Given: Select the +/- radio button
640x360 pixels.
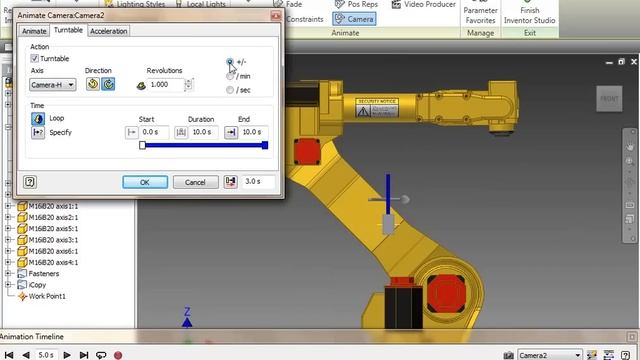Looking at the screenshot, I should click(x=230, y=62).
